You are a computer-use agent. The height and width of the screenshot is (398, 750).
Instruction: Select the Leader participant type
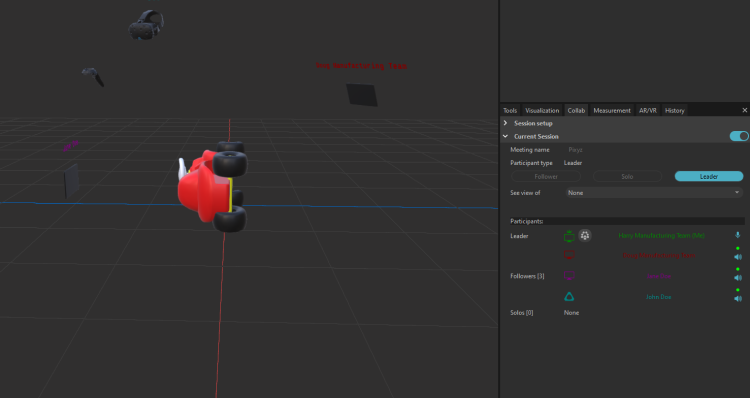coord(709,177)
